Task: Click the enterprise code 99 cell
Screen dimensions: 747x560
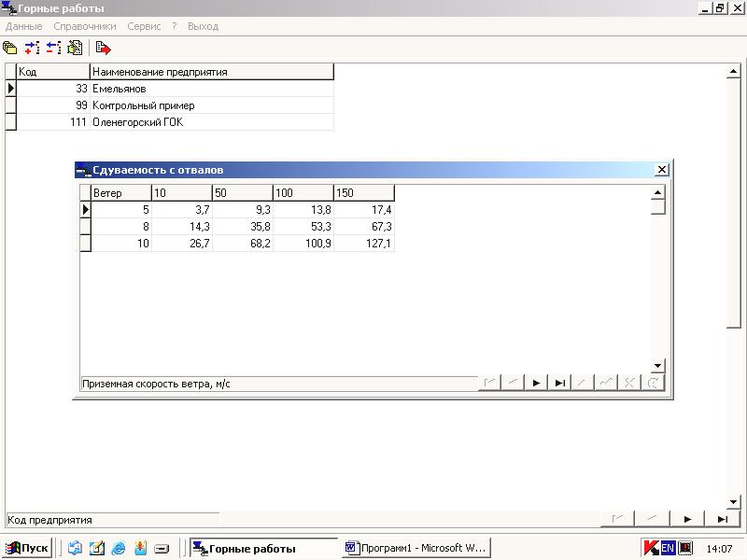Action: coord(53,105)
